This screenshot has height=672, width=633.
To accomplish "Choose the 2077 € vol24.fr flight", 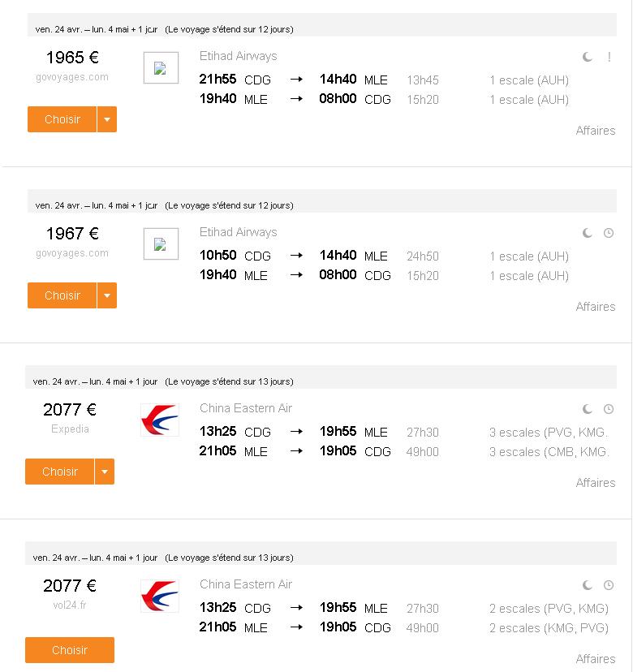I will click(x=70, y=650).
